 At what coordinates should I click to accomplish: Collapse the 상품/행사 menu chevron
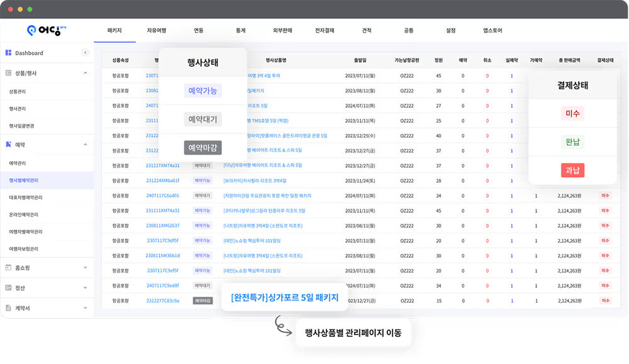click(x=85, y=73)
